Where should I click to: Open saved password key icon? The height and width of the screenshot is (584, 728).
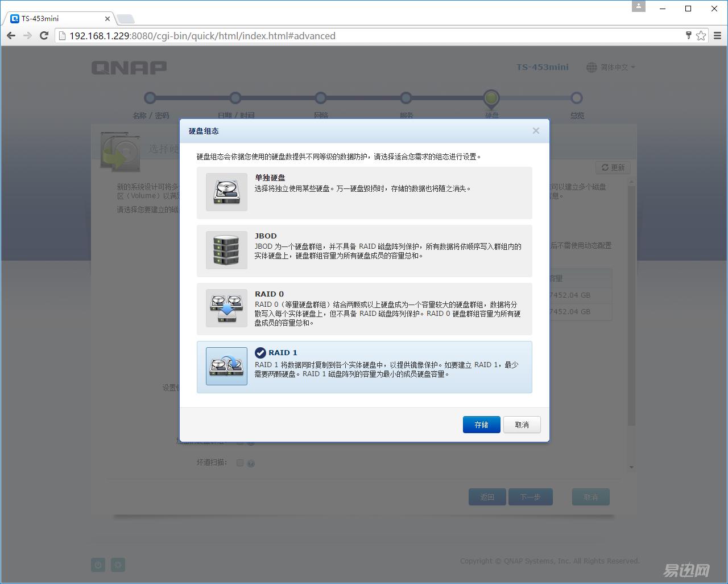coord(688,35)
